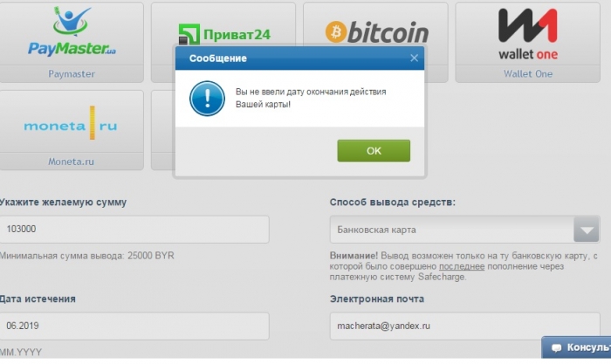Click the expiry date field 06.2019
The height and width of the screenshot is (364, 611).
[134, 326]
